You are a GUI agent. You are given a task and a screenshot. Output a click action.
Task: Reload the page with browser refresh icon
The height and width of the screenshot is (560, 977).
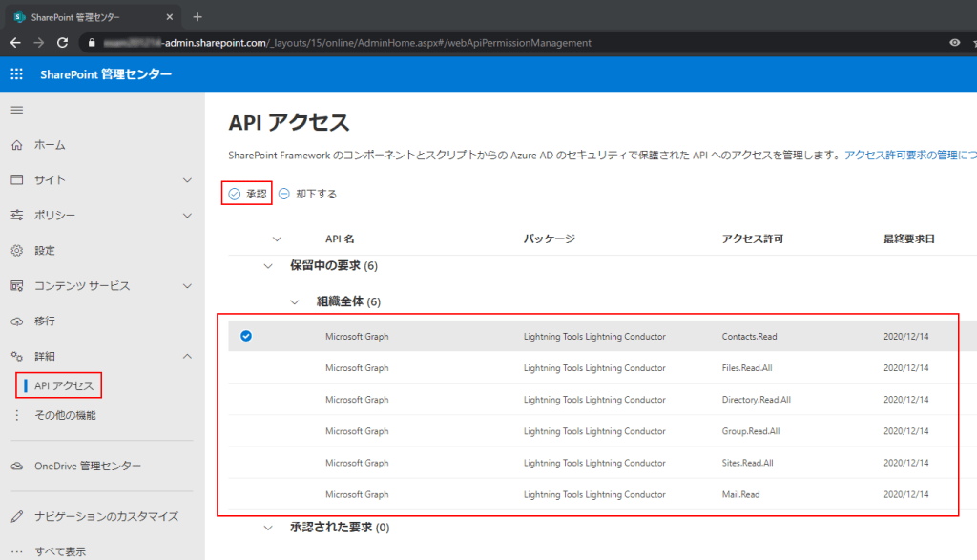point(63,43)
